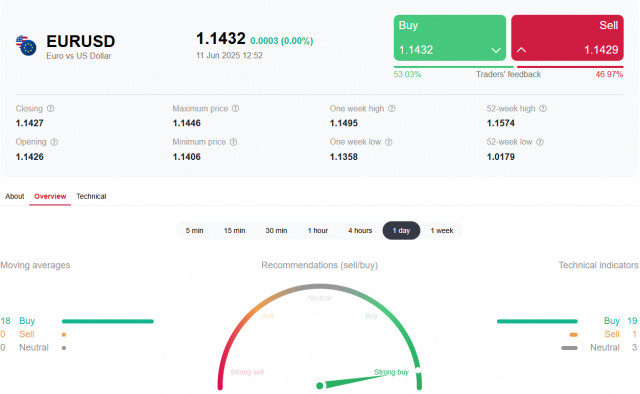Choose the 4 hours timeframe option
The height and width of the screenshot is (394, 640).
(x=360, y=231)
